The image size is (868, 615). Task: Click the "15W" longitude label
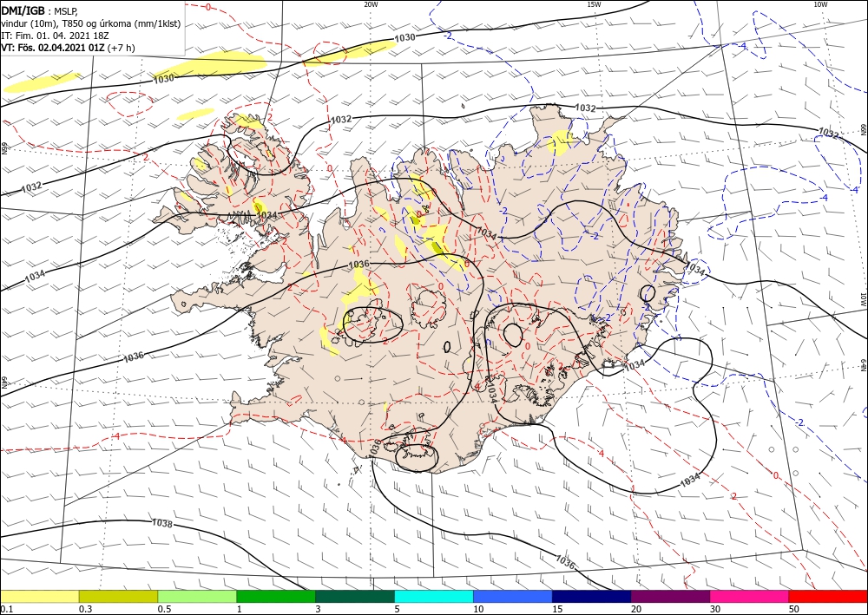click(594, 4)
